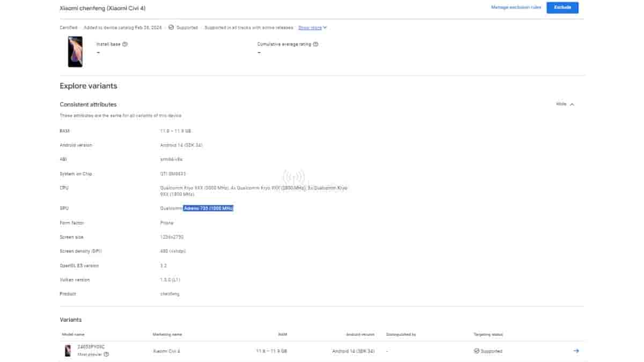Click the Xiaomi Civi 4 marketing name cell
The image size is (644, 362).
pos(166,351)
